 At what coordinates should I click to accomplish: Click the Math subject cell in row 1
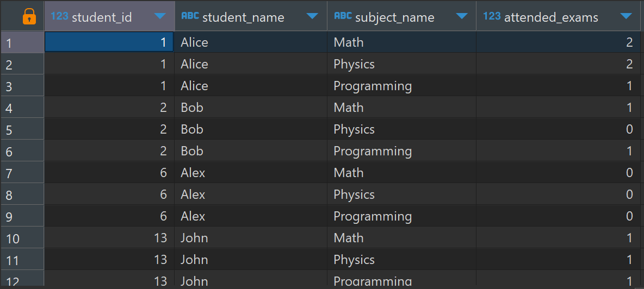[401, 42]
